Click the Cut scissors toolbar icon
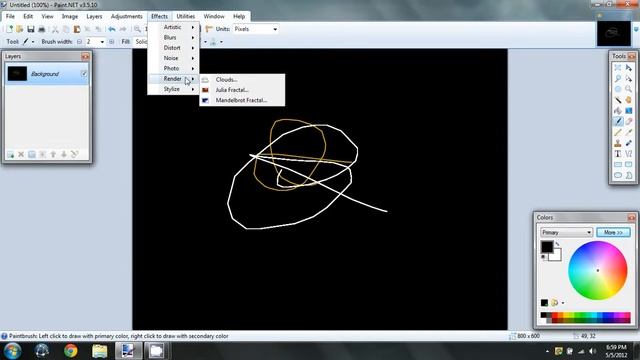 [55, 29]
